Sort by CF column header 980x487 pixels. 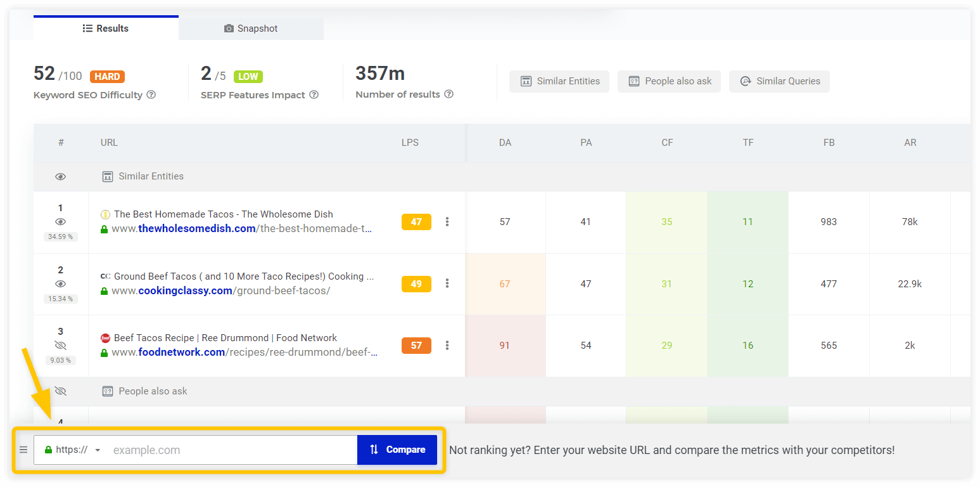click(x=667, y=143)
